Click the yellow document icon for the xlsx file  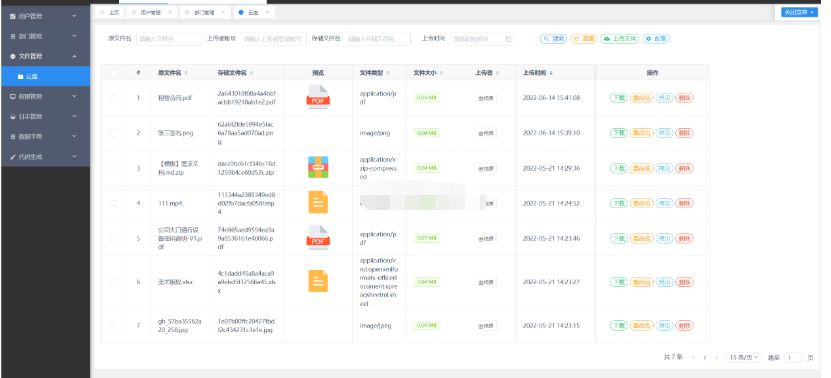[318, 282]
